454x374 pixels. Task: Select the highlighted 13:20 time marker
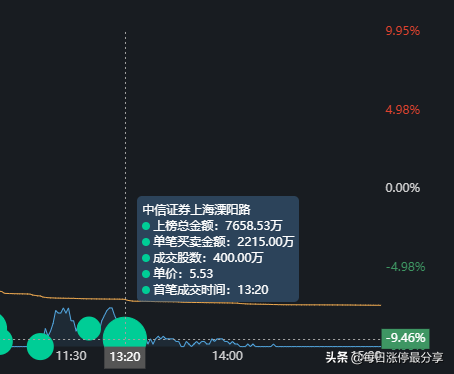pyautogui.click(x=125, y=357)
